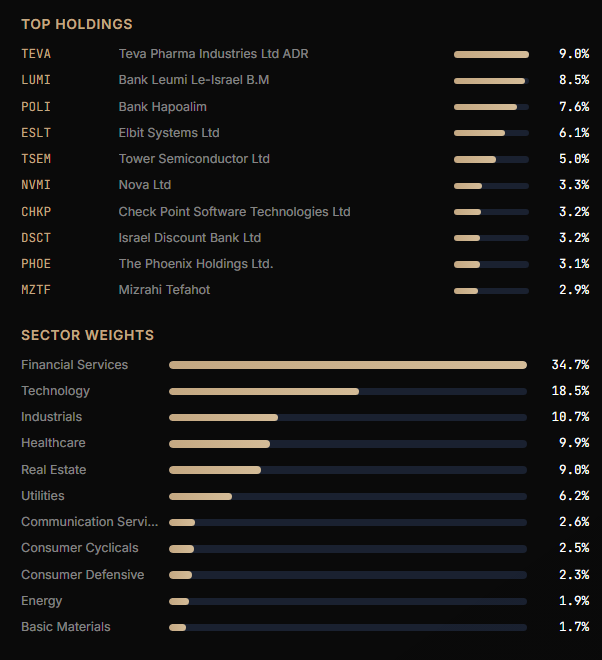Click the Industrials weight bar
The height and width of the screenshot is (660, 602).
(x=348, y=418)
